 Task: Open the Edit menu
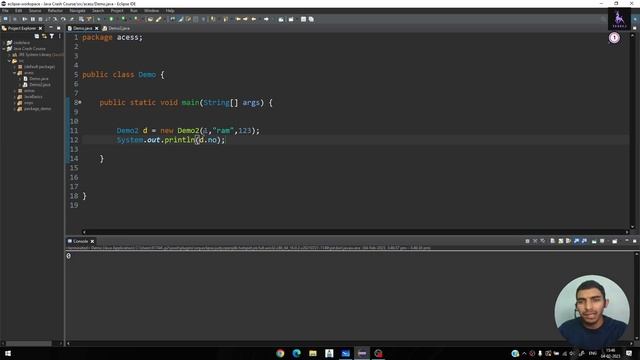18,11
